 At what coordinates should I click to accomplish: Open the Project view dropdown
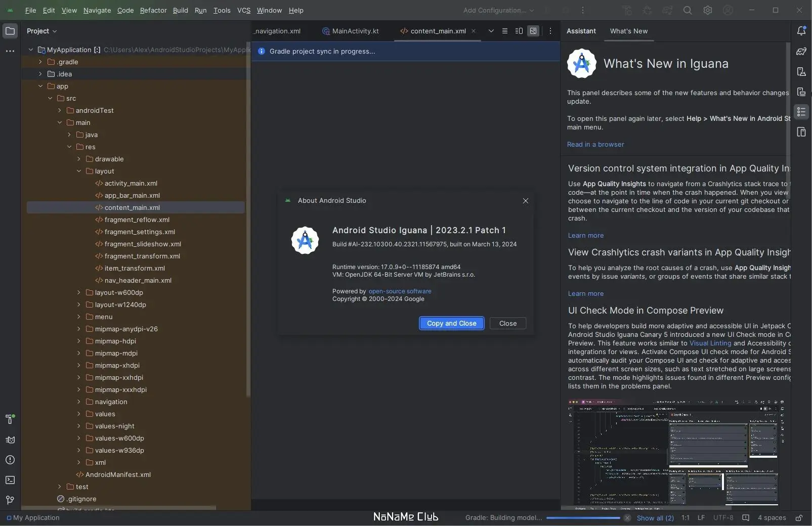pyautogui.click(x=41, y=31)
